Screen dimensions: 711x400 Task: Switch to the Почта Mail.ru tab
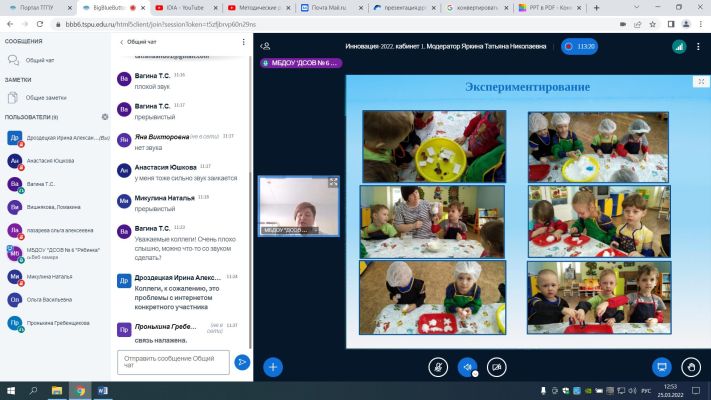point(330,8)
